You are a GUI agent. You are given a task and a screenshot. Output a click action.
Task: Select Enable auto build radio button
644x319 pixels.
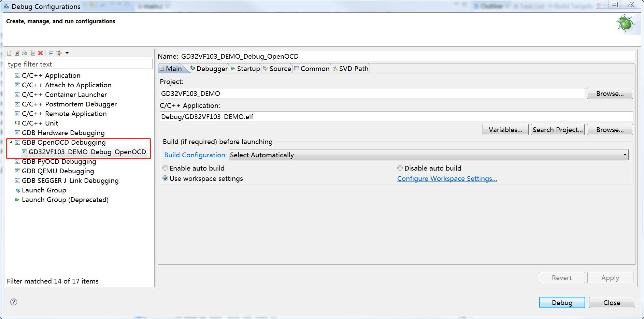click(x=165, y=168)
